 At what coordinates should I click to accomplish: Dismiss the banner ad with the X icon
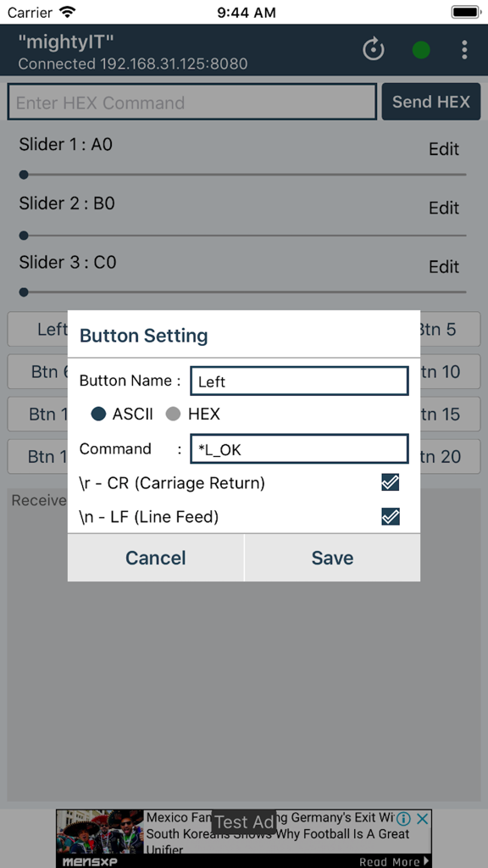[422, 819]
